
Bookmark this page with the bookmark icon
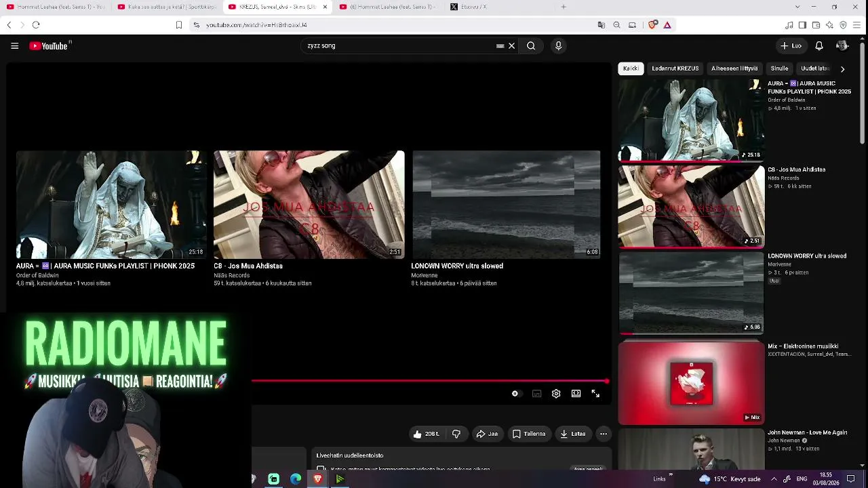pos(179,25)
